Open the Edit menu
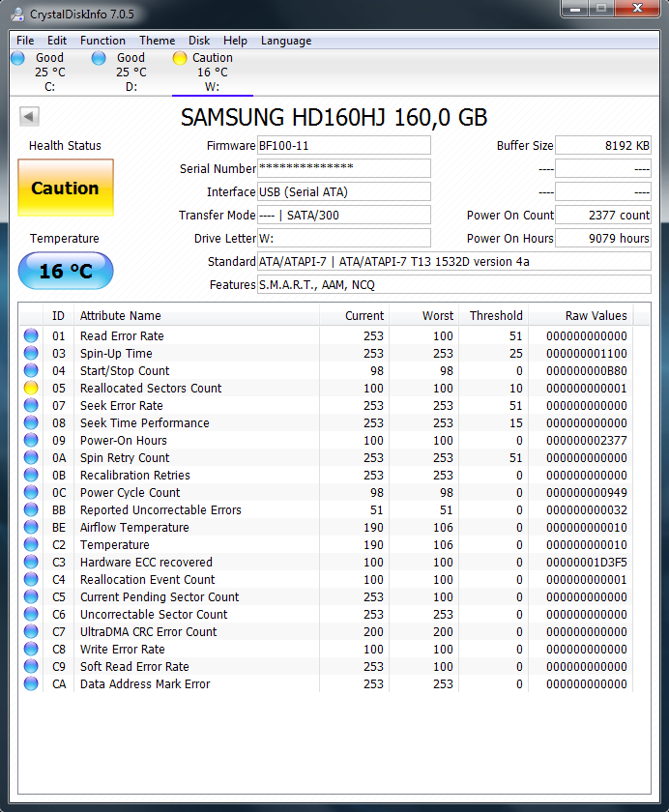Screen dimensions: 669x812 (x=57, y=41)
